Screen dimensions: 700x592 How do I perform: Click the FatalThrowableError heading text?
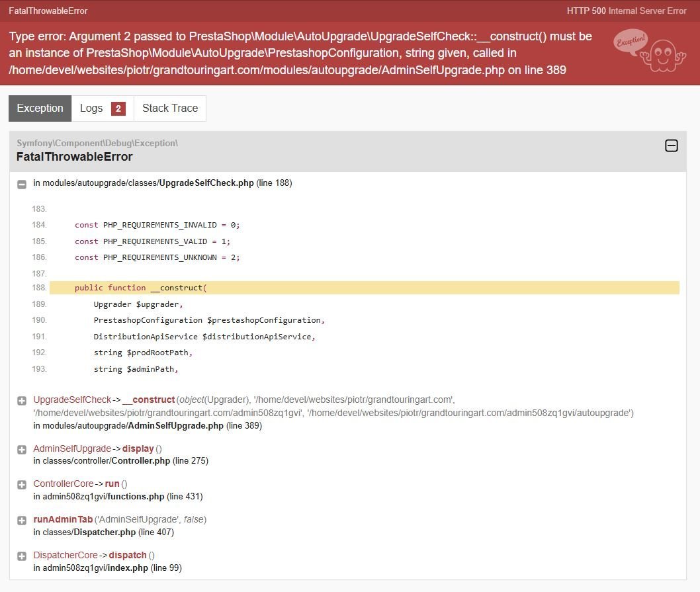point(75,157)
